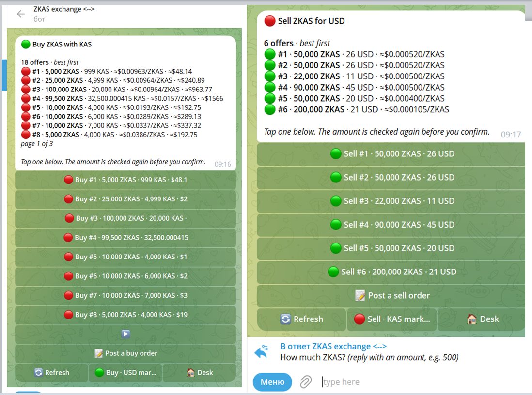Choose Sell #4 · 90,000 ZKAS · 45 USD

(391, 225)
